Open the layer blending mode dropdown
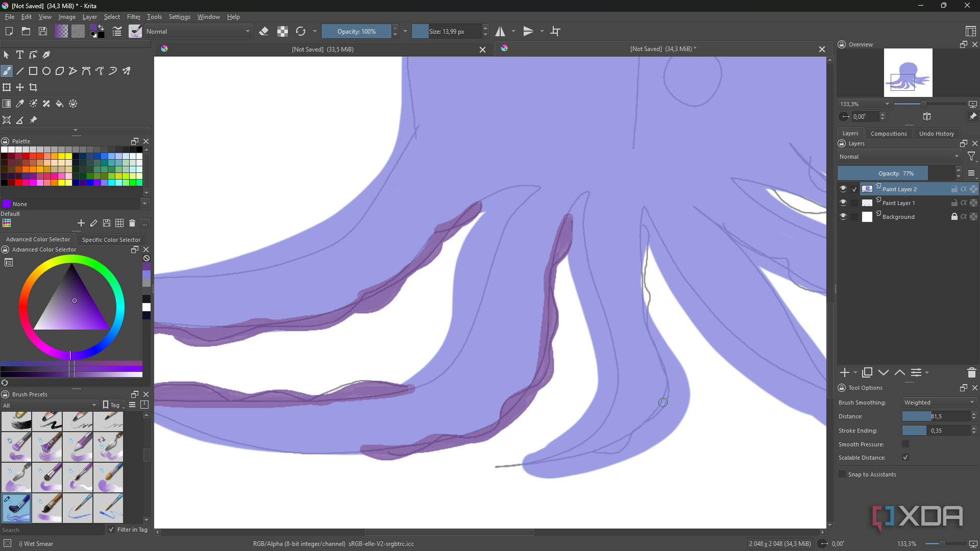Image resolution: width=980 pixels, height=551 pixels. 899,157
